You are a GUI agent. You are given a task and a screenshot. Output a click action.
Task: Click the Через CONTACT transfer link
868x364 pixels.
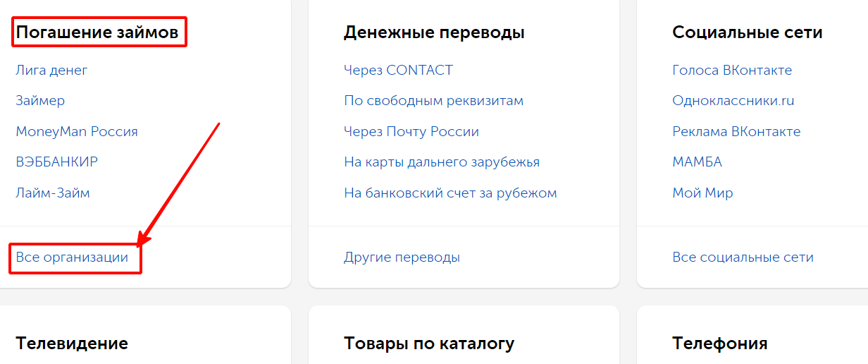[x=398, y=71]
